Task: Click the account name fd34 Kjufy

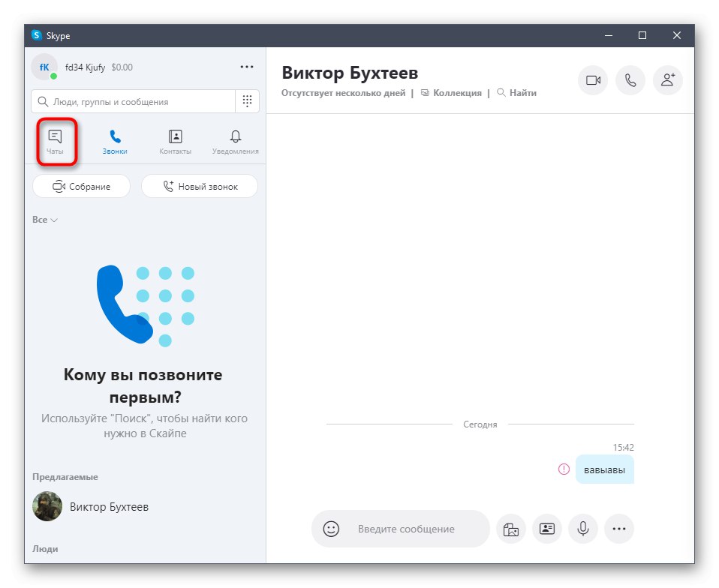Action: pos(86,67)
